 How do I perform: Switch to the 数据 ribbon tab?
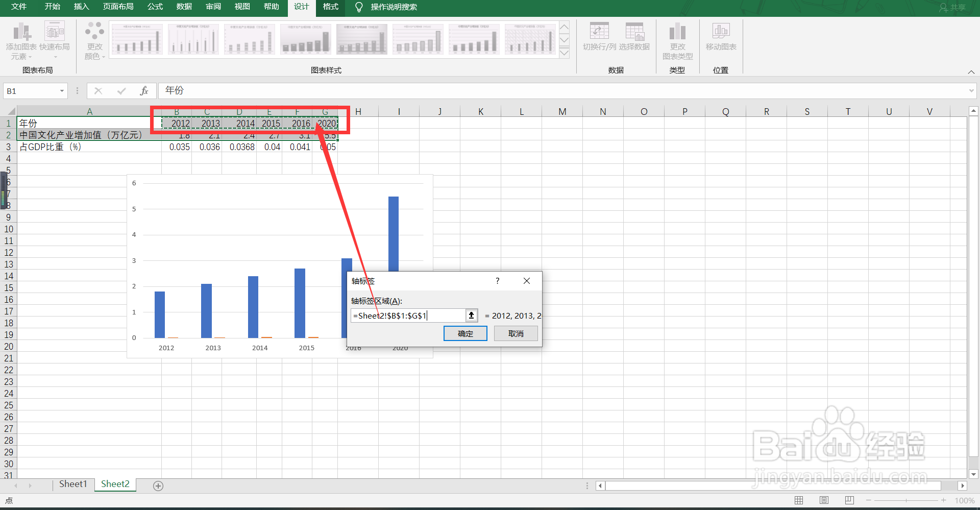pyautogui.click(x=184, y=7)
